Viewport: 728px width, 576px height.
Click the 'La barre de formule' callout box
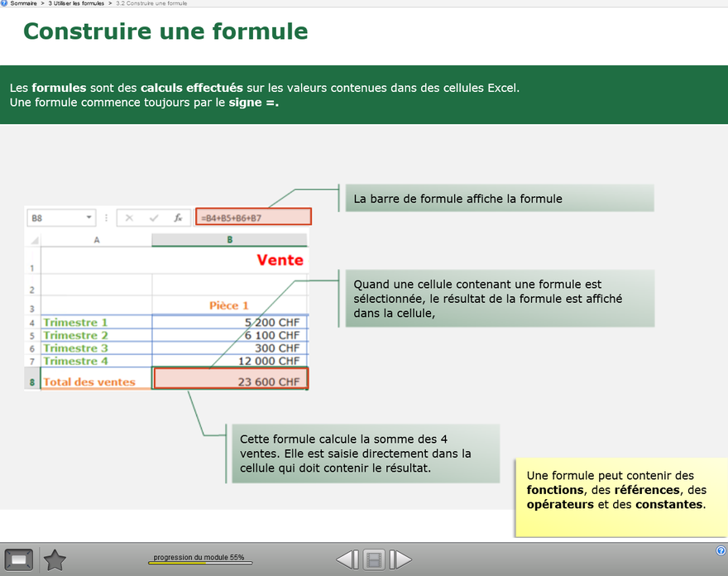[499, 199]
